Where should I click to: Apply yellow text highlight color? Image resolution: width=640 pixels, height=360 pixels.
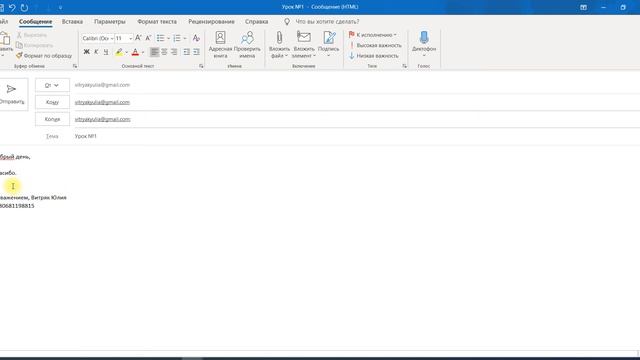pos(119,52)
